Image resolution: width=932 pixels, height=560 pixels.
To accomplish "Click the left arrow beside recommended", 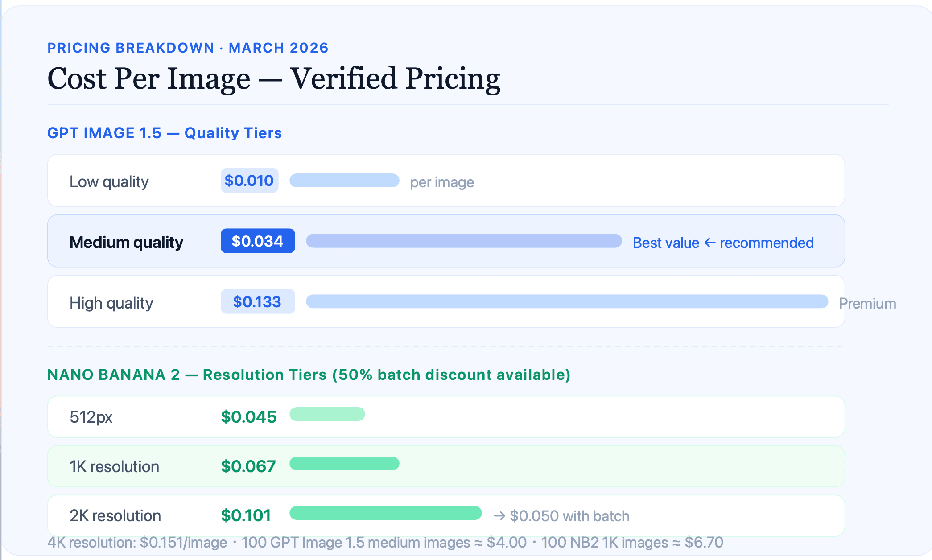I will coord(709,243).
